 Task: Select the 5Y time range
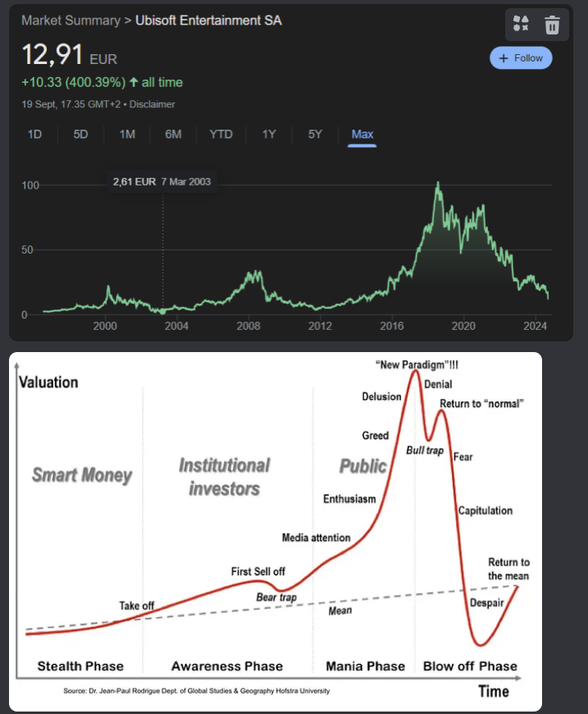click(x=315, y=134)
